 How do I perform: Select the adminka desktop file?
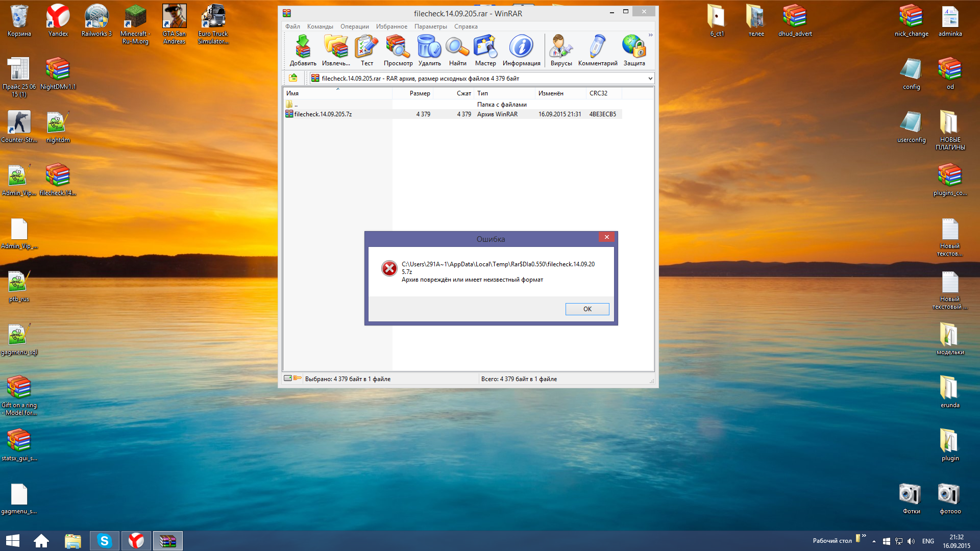[x=950, y=21]
